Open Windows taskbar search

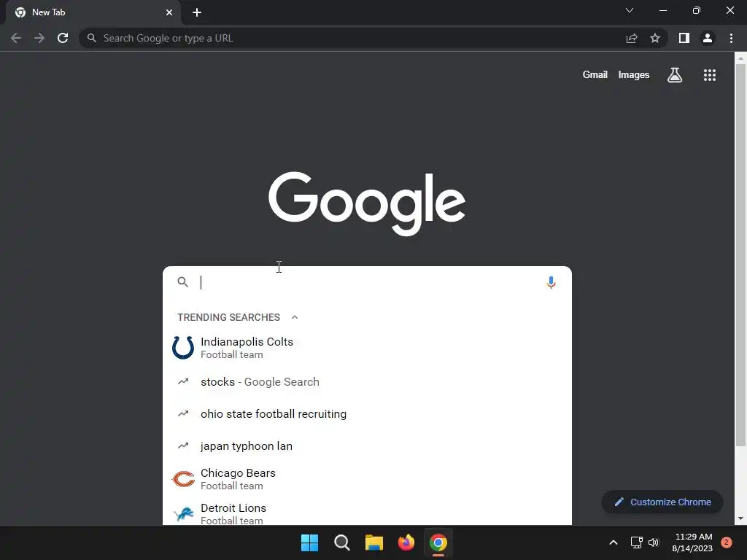click(341, 542)
